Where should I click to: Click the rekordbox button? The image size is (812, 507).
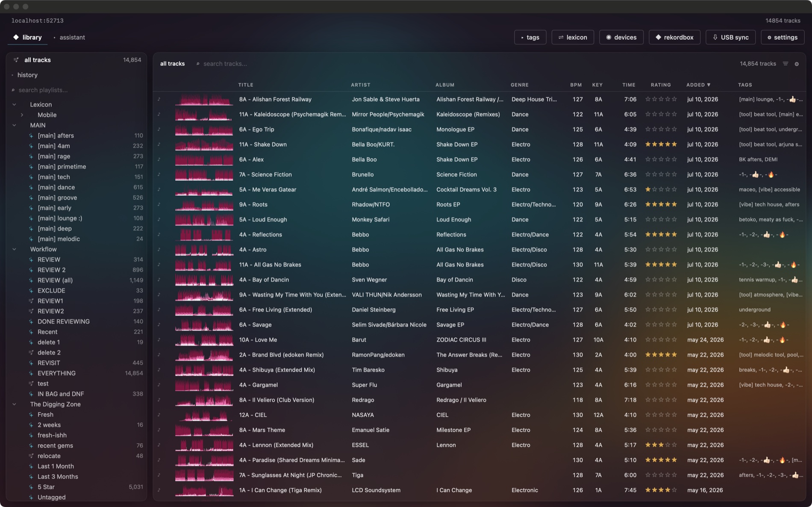[674, 37]
